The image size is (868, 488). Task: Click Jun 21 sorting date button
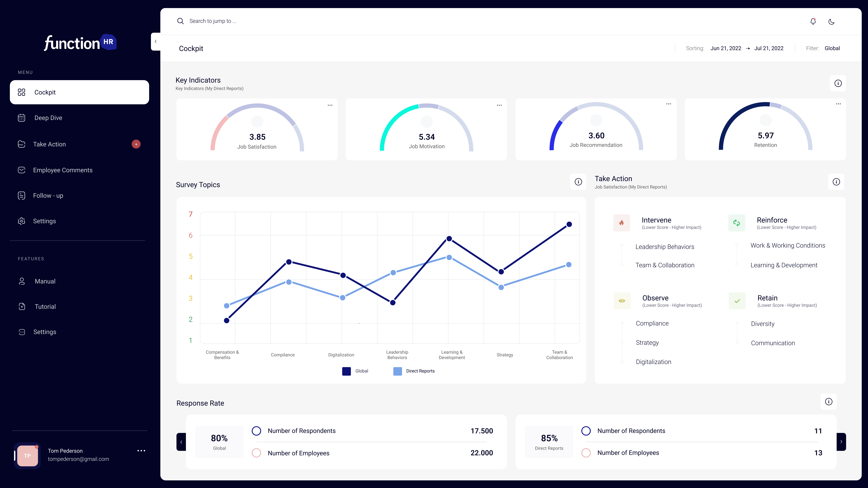[x=726, y=48]
